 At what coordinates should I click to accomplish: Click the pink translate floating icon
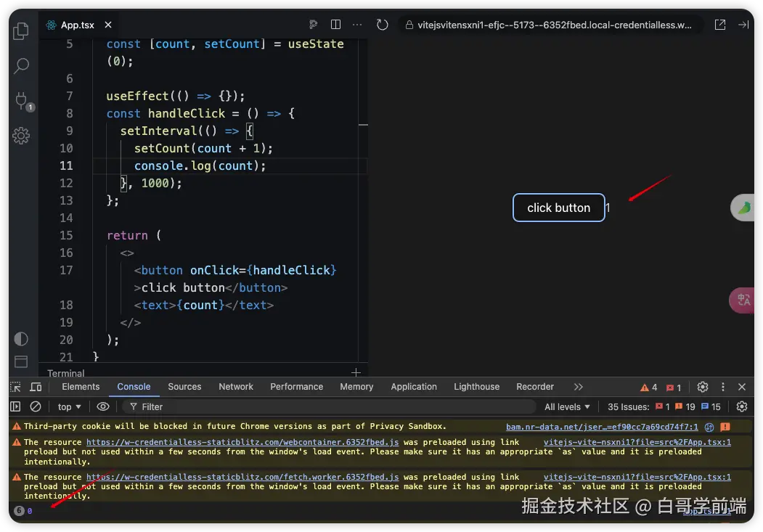(x=743, y=300)
